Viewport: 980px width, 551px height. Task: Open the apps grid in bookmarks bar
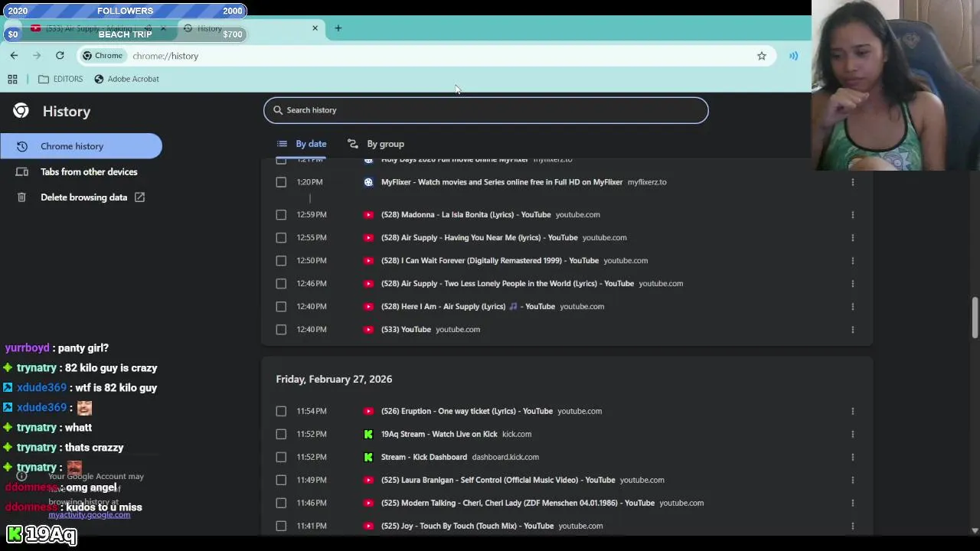tap(12, 79)
